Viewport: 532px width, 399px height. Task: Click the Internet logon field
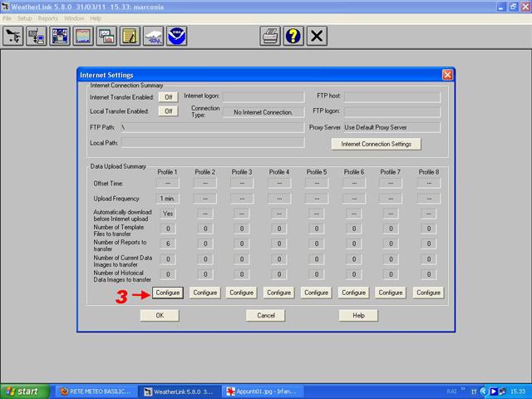(264, 96)
